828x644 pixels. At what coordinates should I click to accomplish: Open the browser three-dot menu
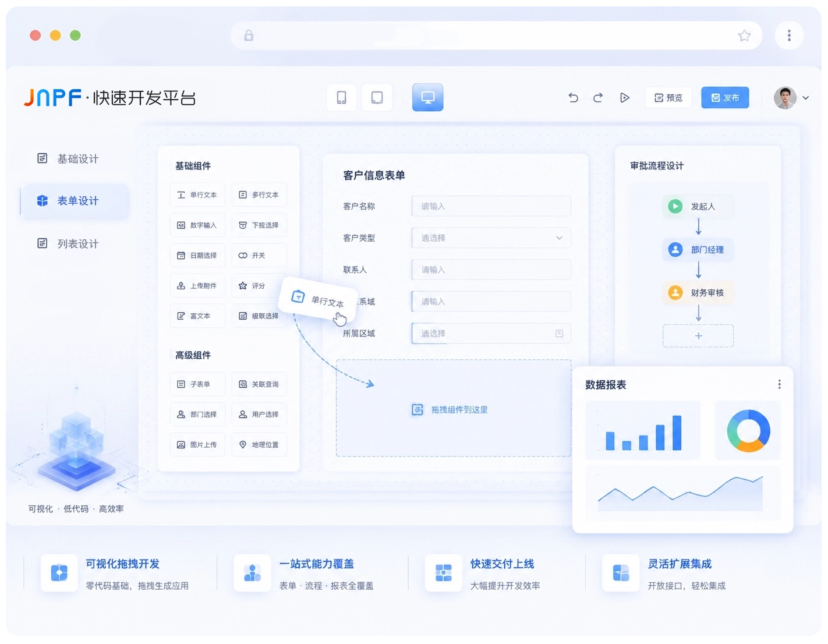[789, 36]
